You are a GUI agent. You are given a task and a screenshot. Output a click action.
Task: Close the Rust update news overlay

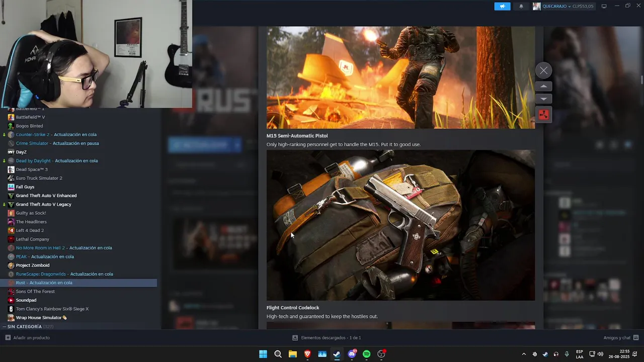543,70
